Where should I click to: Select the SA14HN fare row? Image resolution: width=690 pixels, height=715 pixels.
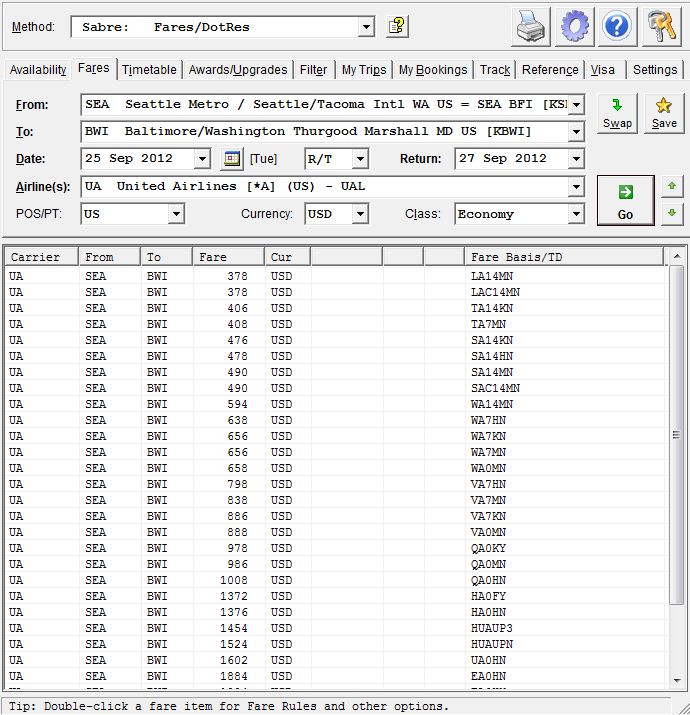click(335, 356)
